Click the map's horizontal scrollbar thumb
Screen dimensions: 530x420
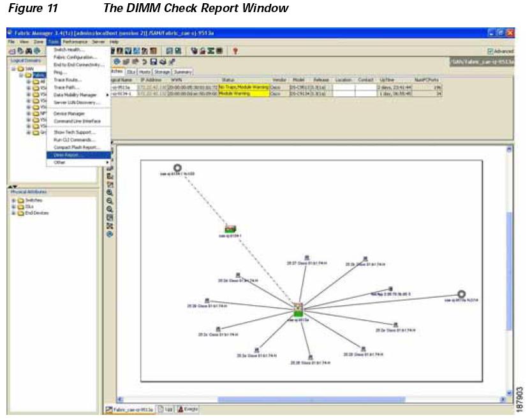311,400
